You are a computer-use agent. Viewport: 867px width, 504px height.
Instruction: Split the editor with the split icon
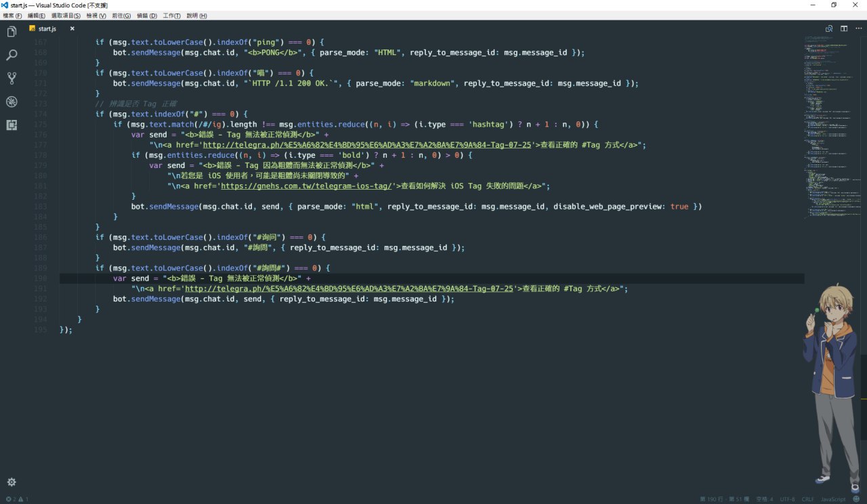pyautogui.click(x=844, y=28)
